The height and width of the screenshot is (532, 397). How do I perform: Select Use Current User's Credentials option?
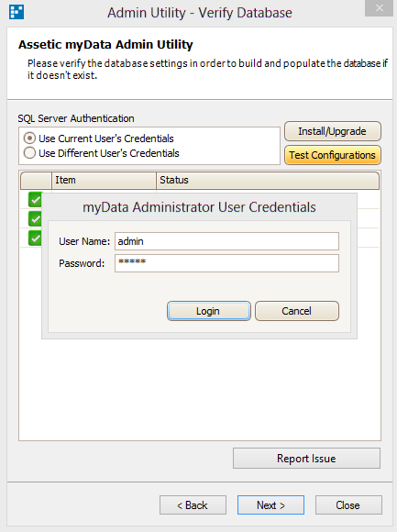pyautogui.click(x=98, y=139)
